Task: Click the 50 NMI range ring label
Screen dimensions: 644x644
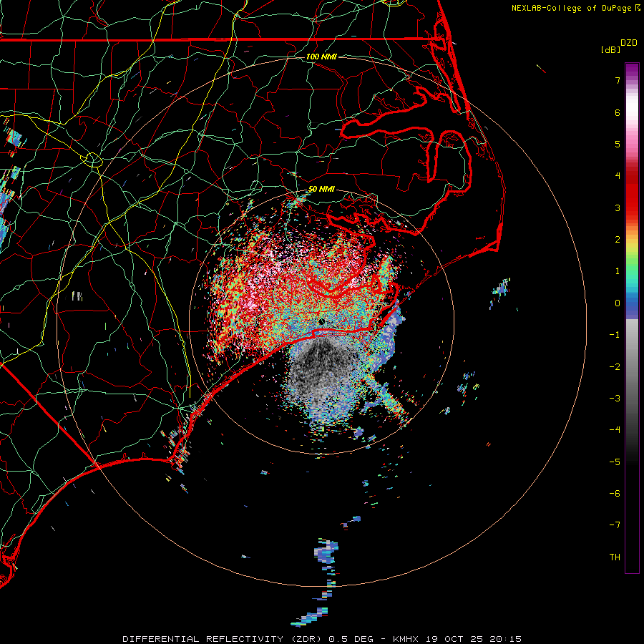Action: tap(321, 189)
